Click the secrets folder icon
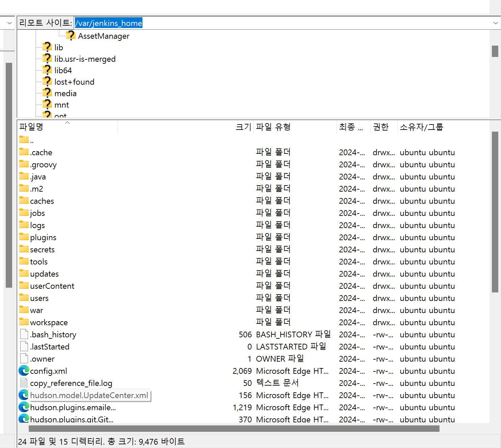501x448 pixels. coord(24,249)
